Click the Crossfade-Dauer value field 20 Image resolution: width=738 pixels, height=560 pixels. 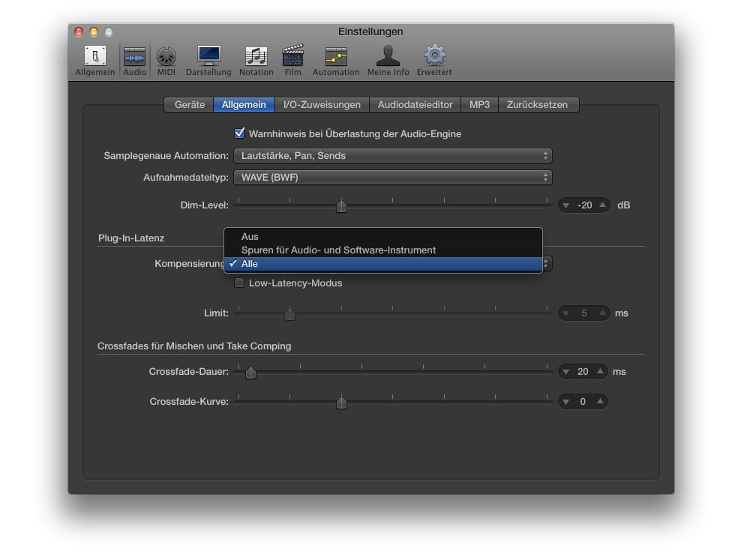pyautogui.click(x=583, y=372)
